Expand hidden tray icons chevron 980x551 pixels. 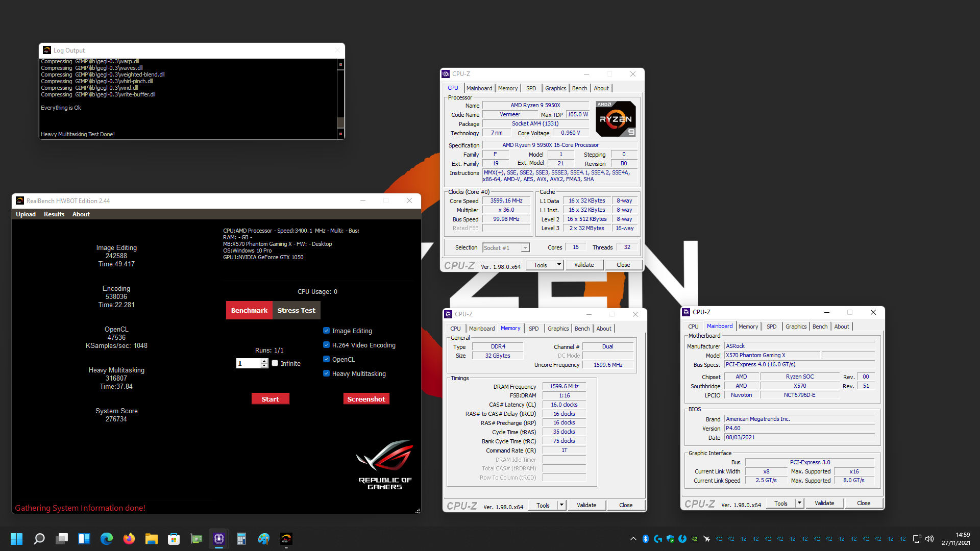pyautogui.click(x=633, y=539)
